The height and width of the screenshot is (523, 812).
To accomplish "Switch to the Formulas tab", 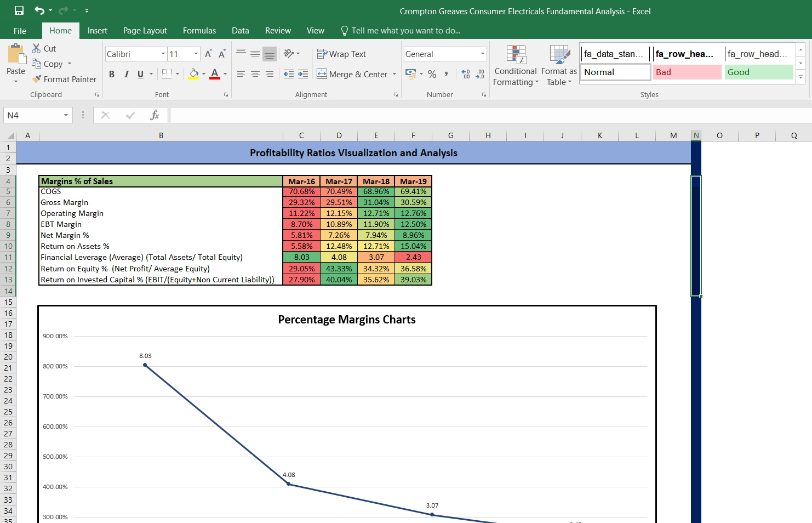I will [x=199, y=31].
